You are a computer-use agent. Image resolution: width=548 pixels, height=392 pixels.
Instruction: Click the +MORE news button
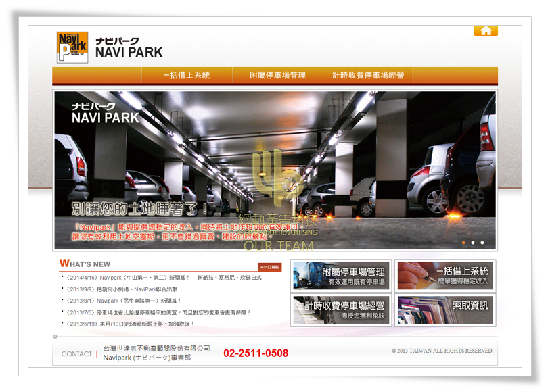pyautogui.click(x=269, y=267)
